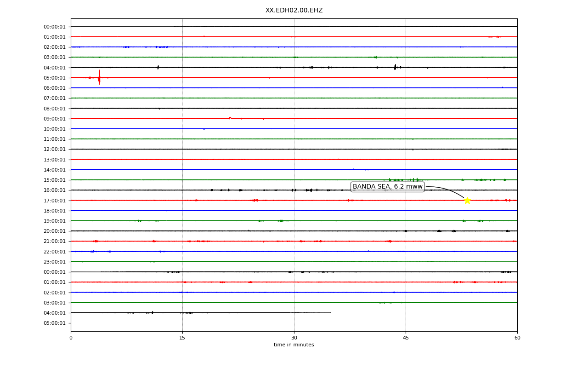The image size is (588, 368).
Task: Click the 60 tick label on x-axis
Action: [517, 338]
